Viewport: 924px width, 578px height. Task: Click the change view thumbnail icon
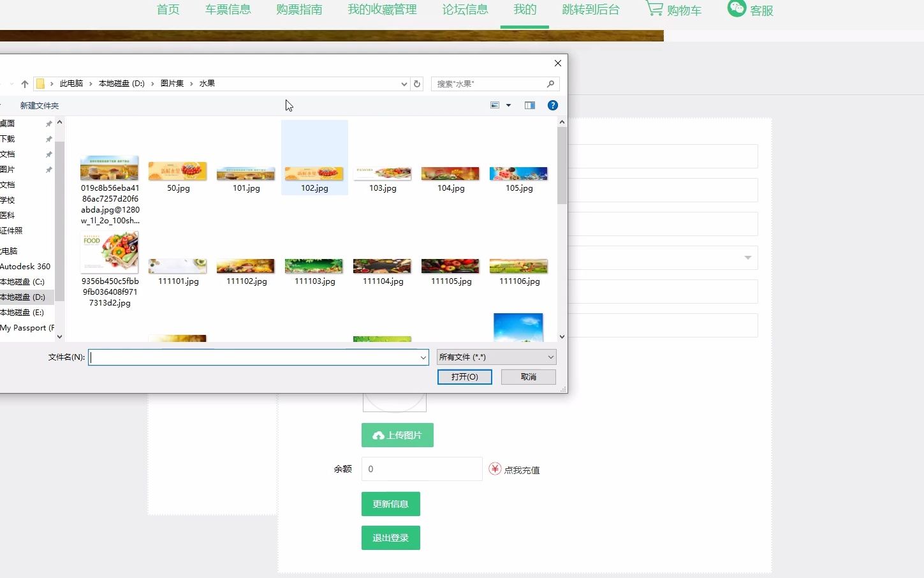pos(495,105)
